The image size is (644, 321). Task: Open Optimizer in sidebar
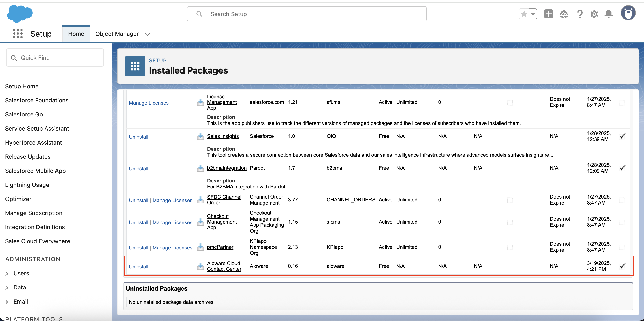(x=18, y=199)
